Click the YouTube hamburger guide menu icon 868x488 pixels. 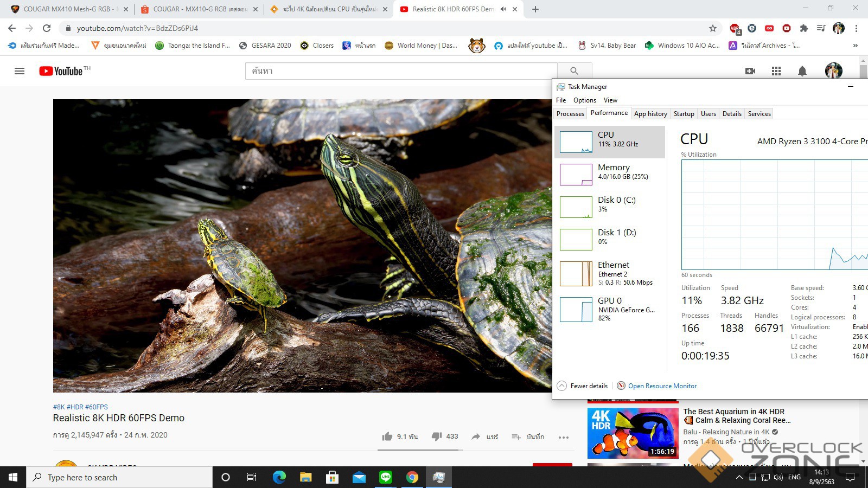[20, 71]
